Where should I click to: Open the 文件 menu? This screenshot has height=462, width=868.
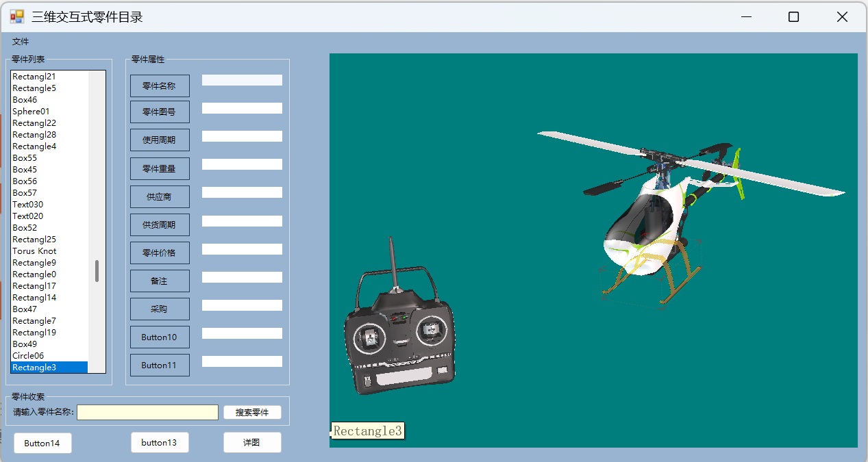[x=21, y=42]
